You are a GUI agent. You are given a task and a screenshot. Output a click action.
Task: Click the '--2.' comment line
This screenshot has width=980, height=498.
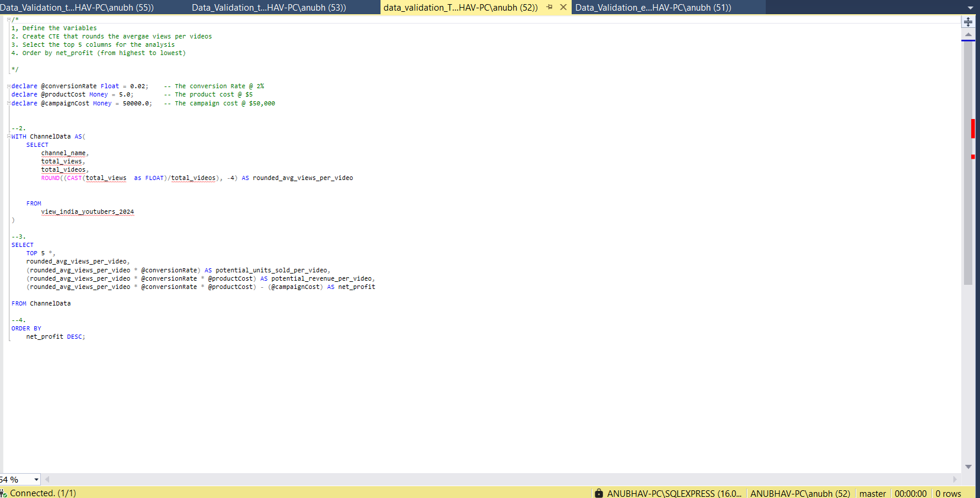click(18, 128)
